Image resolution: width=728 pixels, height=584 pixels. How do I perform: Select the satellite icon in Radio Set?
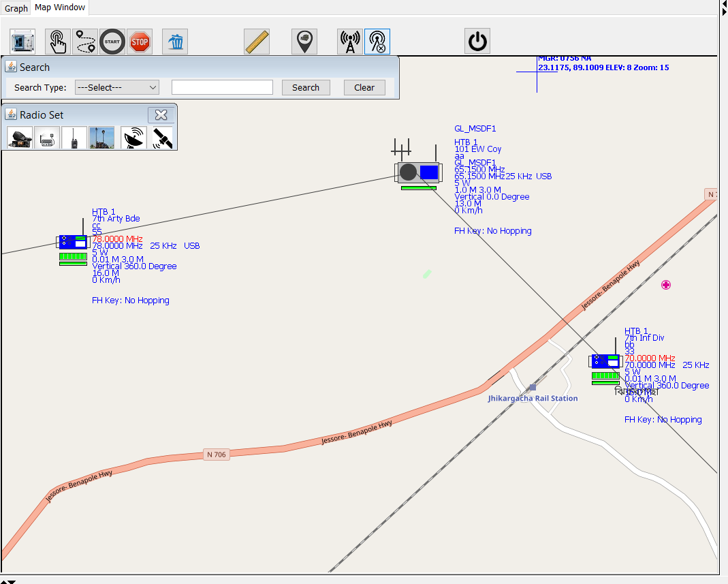[x=161, y=138]
